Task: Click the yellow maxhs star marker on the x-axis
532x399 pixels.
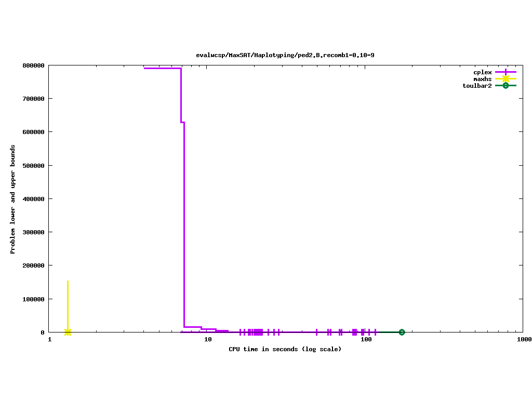Action: point(68,332)
